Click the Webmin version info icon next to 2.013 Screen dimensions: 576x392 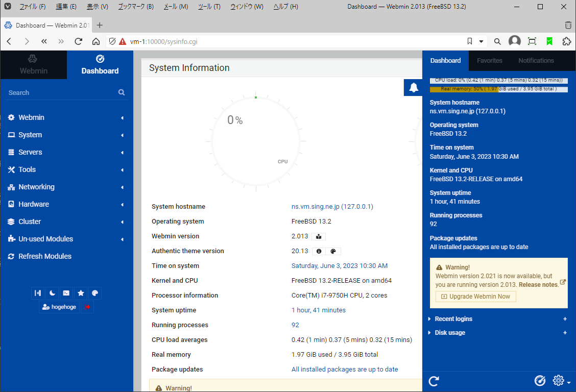pos(319,236)
